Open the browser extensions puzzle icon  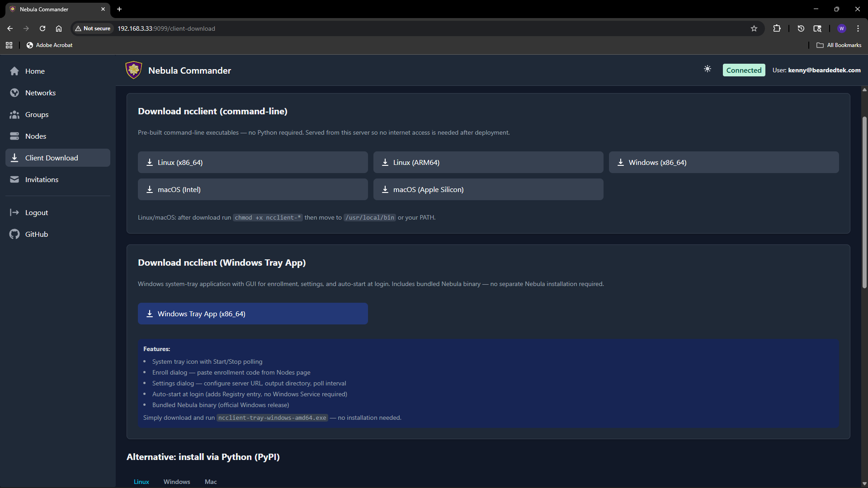click(x=777, y=28)
